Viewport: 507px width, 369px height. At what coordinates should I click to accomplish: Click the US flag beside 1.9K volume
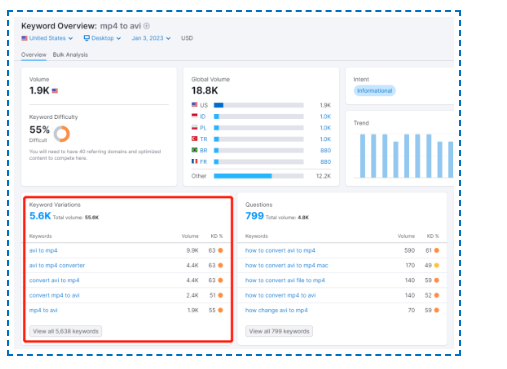(x=55, y=91)
